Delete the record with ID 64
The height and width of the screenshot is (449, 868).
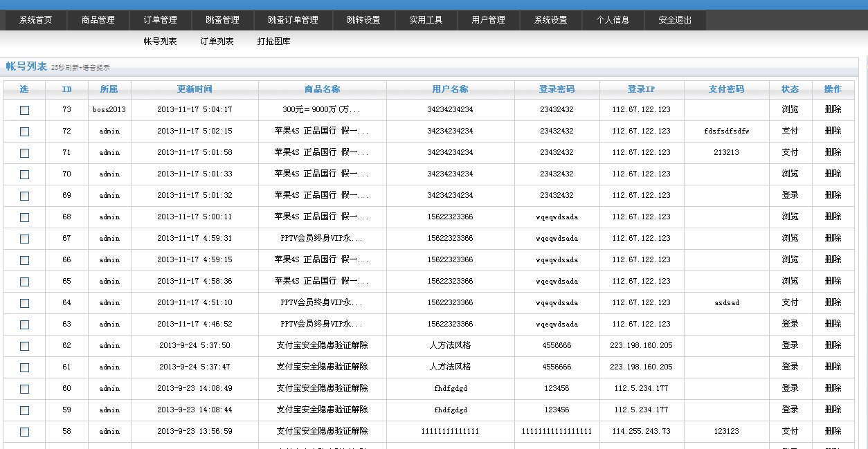pyautogui.click(x=833, y=302)
